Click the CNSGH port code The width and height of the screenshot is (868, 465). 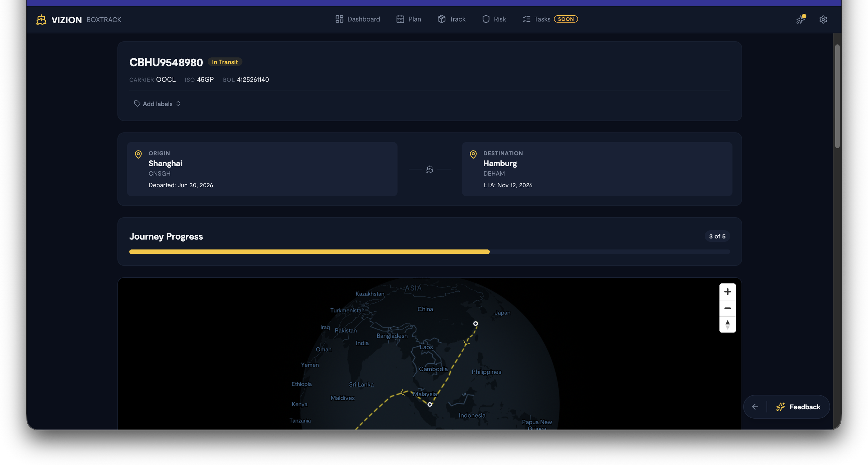point(159,174)
